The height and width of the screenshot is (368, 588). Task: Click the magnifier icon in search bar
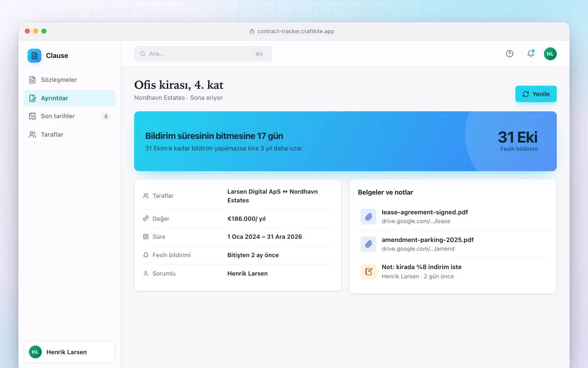[x=143, y=54]
